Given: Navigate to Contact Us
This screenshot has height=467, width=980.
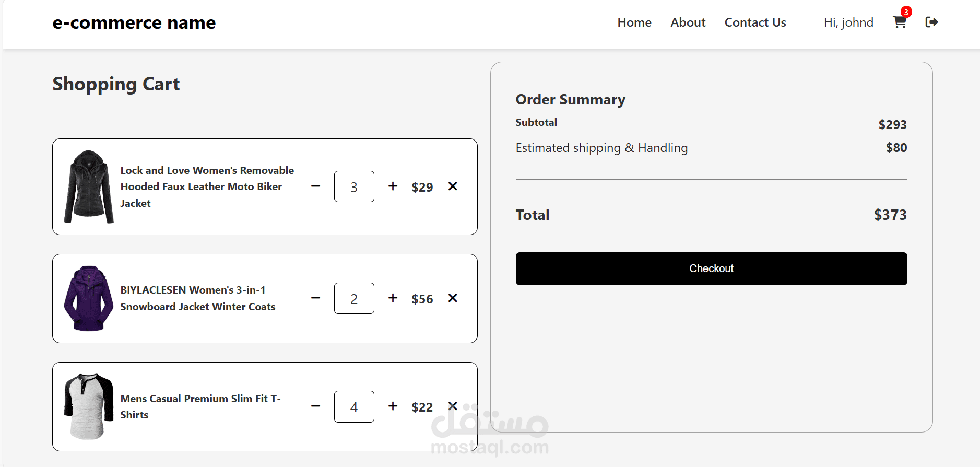Looking at the screenshot, I should 755,22.
